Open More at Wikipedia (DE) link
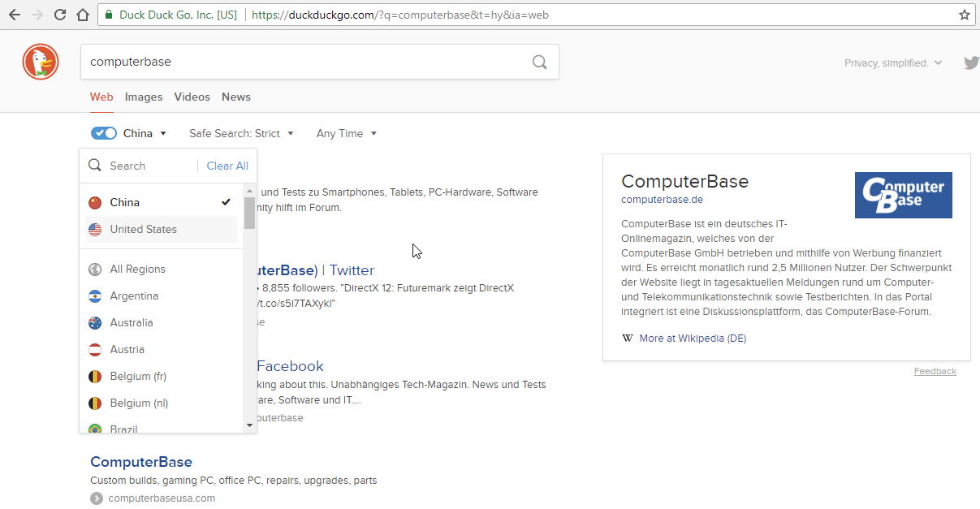The width and height of the screenshot is (980, 509). click(693, 339)
